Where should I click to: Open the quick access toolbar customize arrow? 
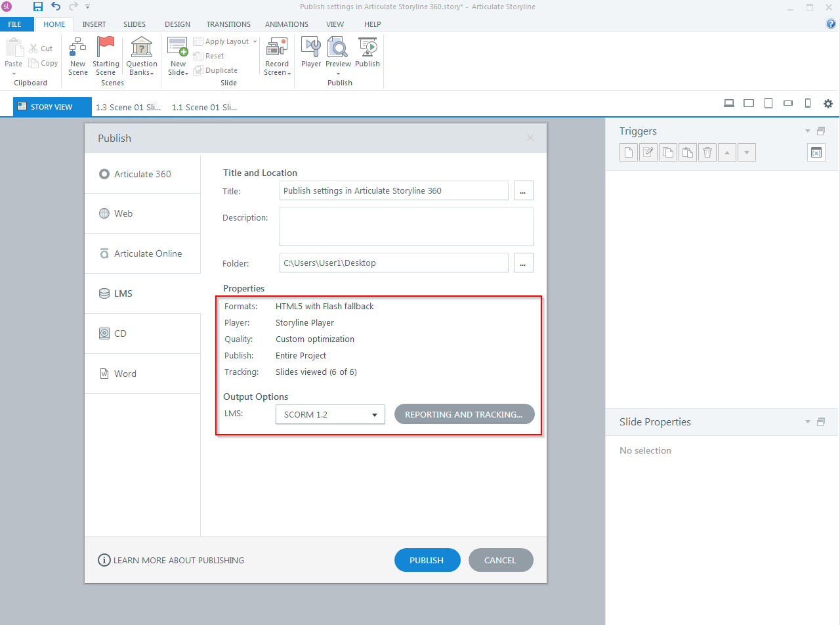click(x=88, y=7)
